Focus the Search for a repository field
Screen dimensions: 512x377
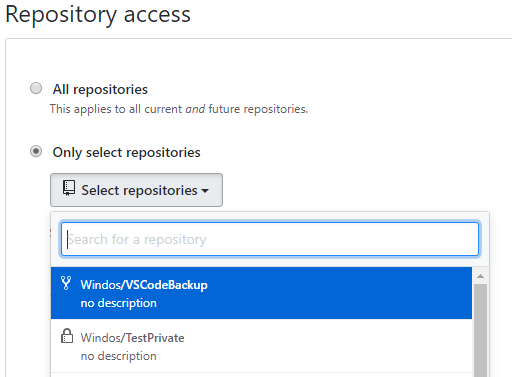point(270,239)
